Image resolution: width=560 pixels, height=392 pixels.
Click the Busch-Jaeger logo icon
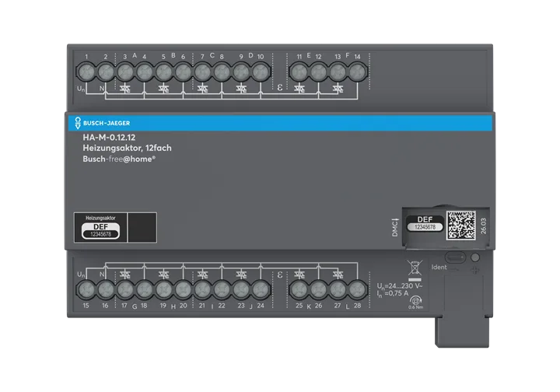78,123
